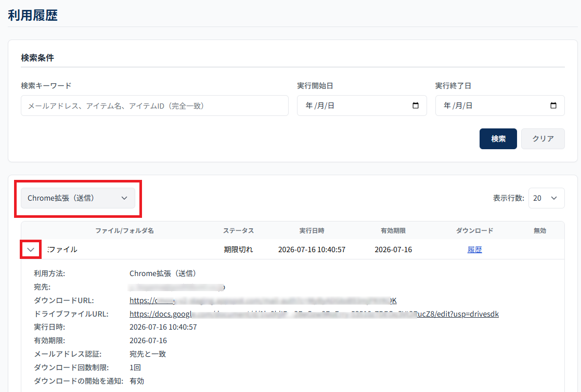Click the ステータス column header

click(x=238, y=230)
